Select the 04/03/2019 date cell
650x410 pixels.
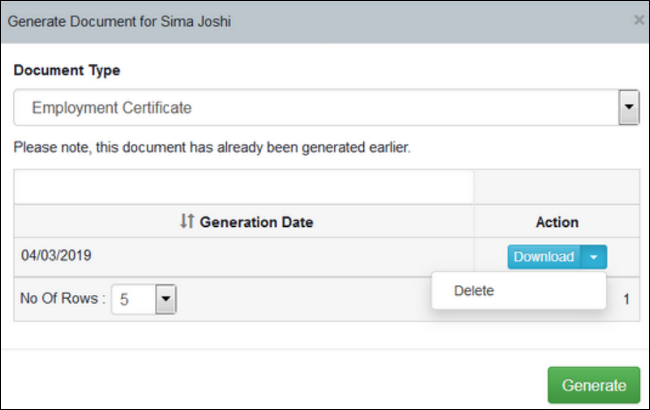click(x=56, y=255)
